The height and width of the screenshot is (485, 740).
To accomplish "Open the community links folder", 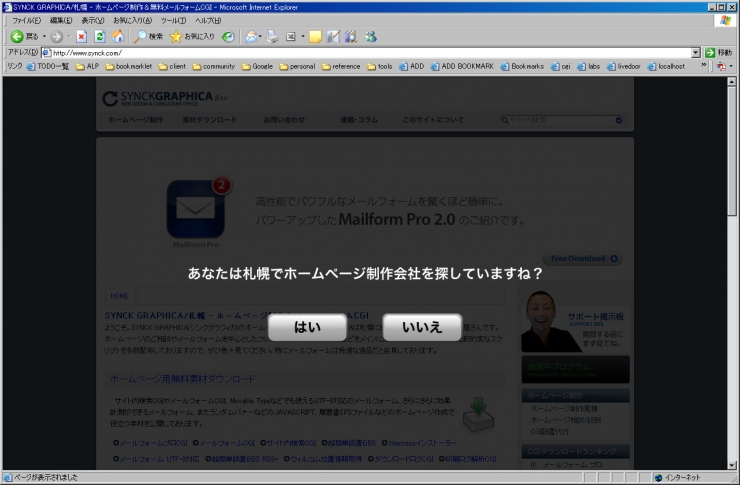I will tap(214, 67).
